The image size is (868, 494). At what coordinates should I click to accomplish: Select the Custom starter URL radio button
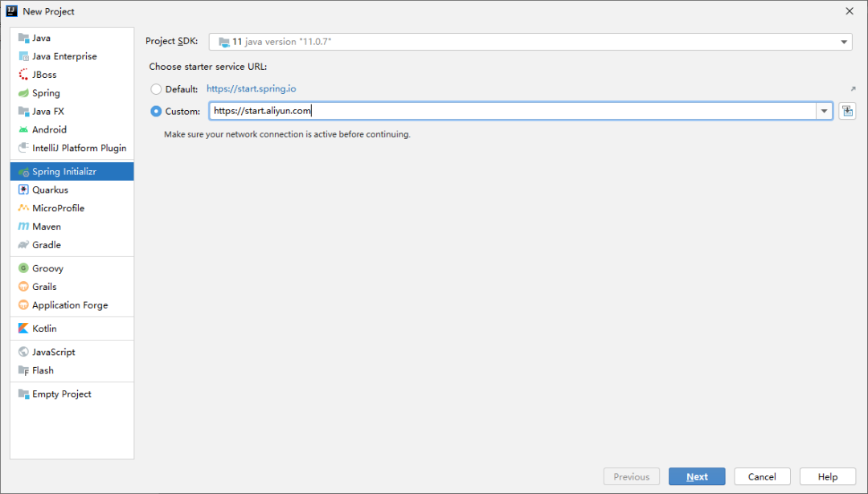[x=156, y=112]
